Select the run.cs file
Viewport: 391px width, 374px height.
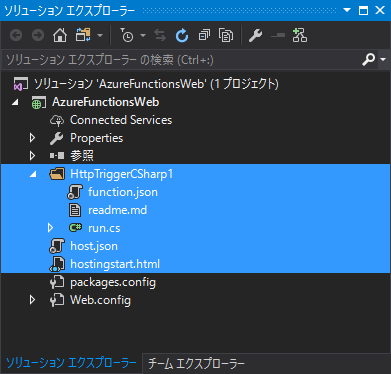point(104,228)
